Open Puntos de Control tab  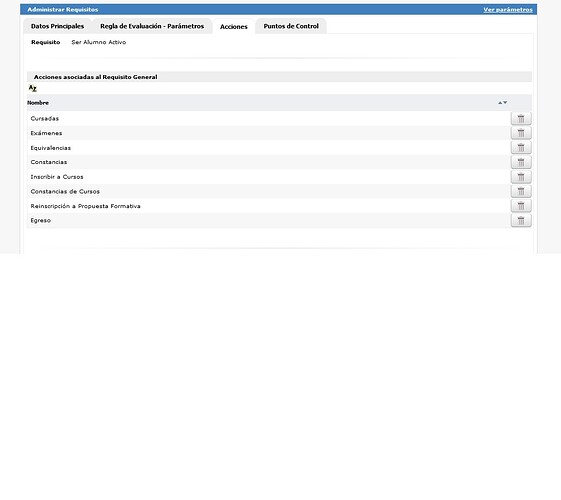coord(291,26)
